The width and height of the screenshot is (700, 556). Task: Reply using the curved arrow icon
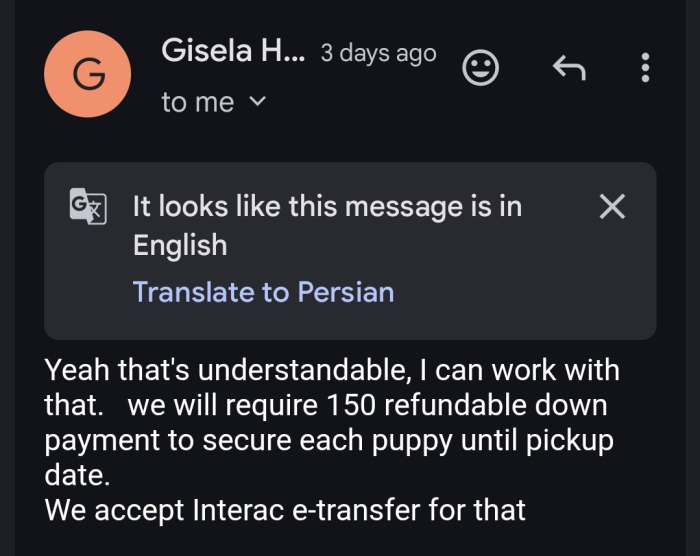tap(568, 68)
